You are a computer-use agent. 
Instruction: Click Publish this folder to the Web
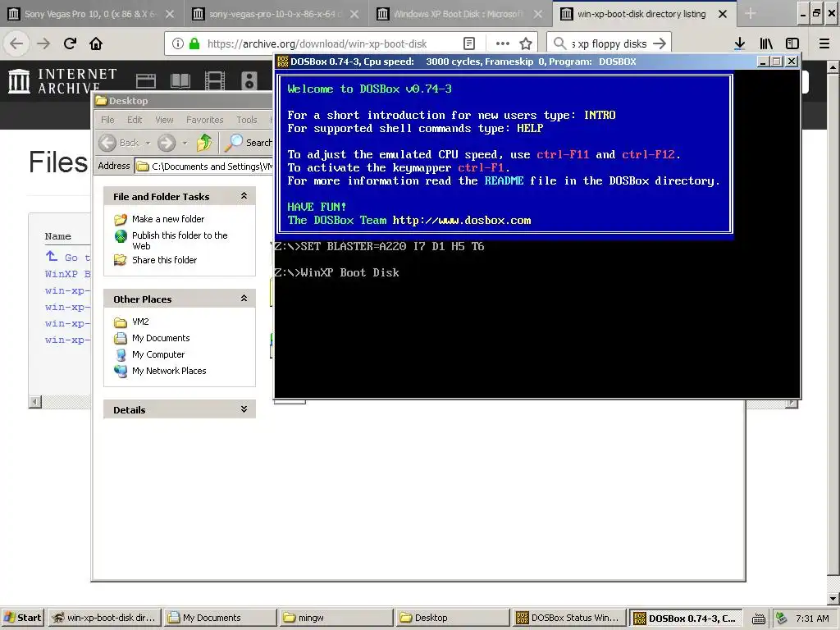[180, 240]
